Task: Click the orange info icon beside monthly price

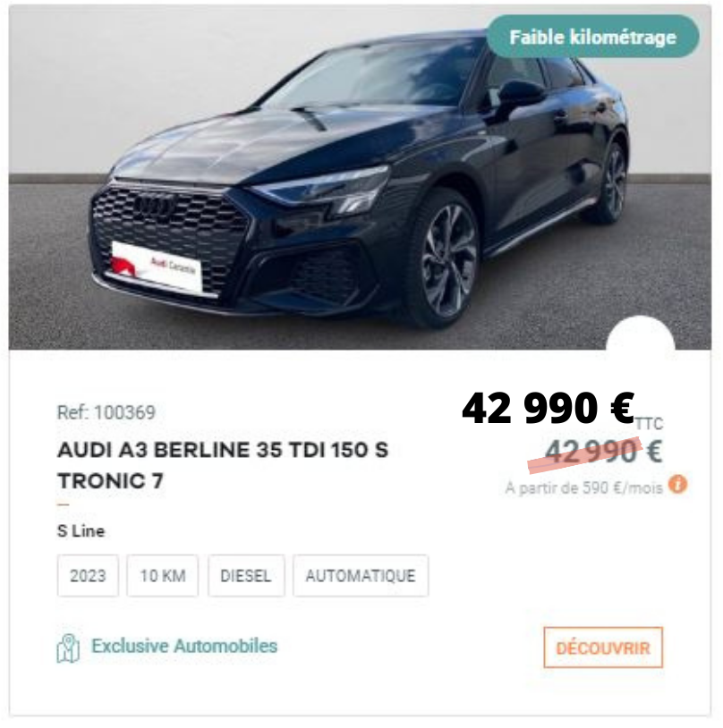Action: (677, 485)
